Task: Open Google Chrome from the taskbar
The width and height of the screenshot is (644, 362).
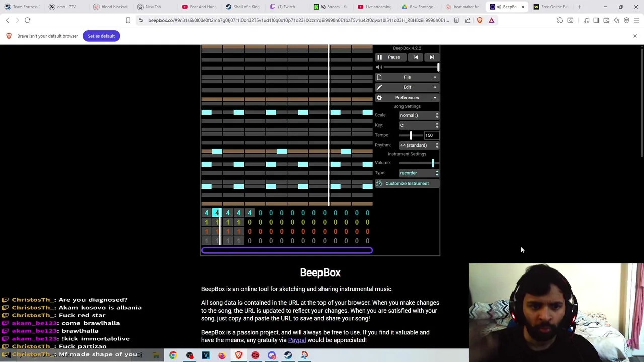Action: click(x=173, y=355)
